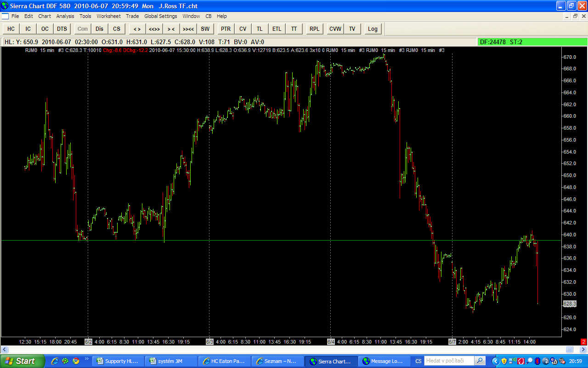Switch to Seznam taskbar window
Viewport: 588px width, 368px height.
pyautogui.click(x=278, y=361)
